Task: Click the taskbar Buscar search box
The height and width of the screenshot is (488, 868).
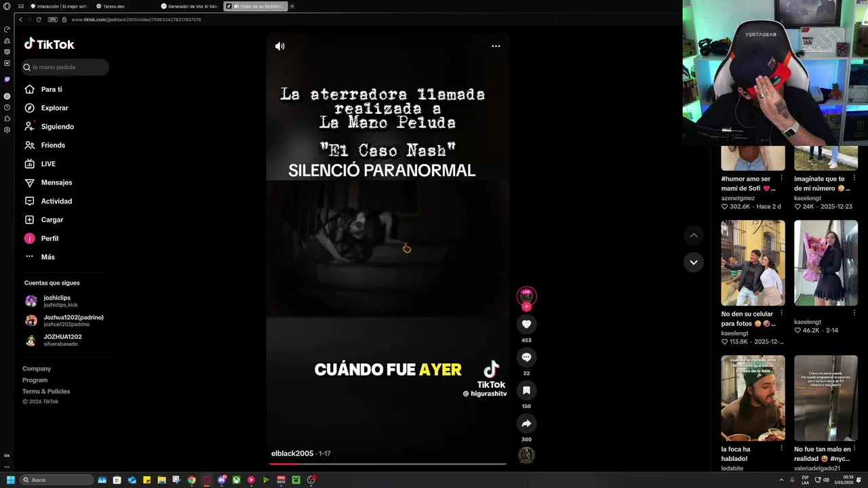Action: pos(56,480)
